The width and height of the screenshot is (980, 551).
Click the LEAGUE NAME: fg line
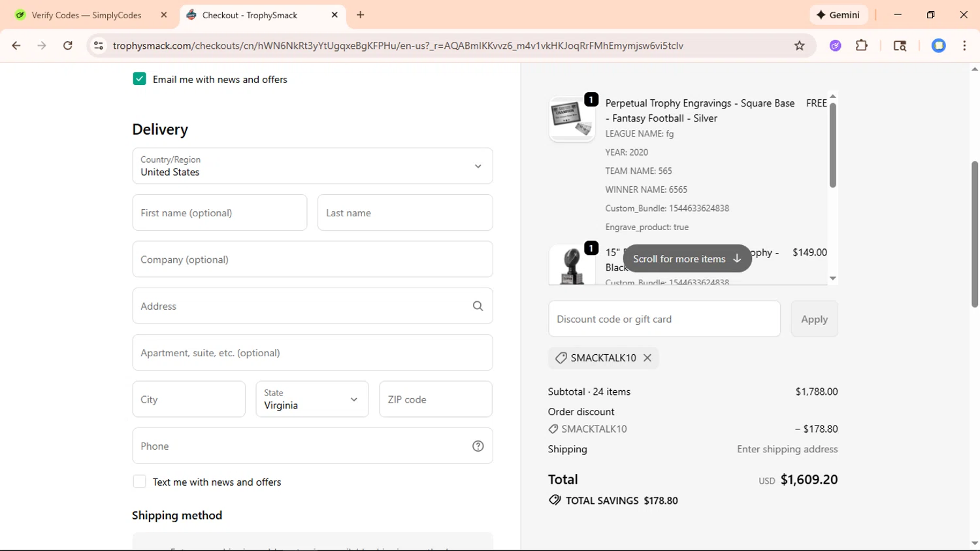click(x=640, y=133)
